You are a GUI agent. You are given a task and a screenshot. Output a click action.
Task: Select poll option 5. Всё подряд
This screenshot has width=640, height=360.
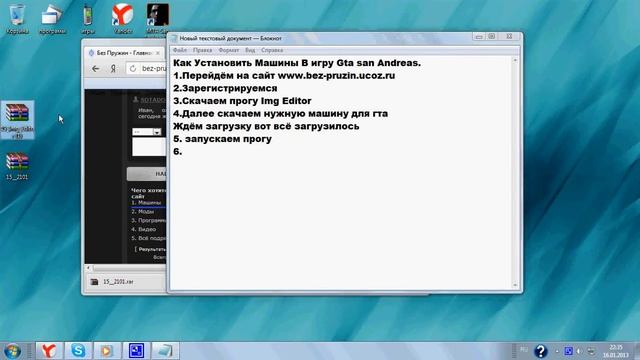click(x=149, y=238)
